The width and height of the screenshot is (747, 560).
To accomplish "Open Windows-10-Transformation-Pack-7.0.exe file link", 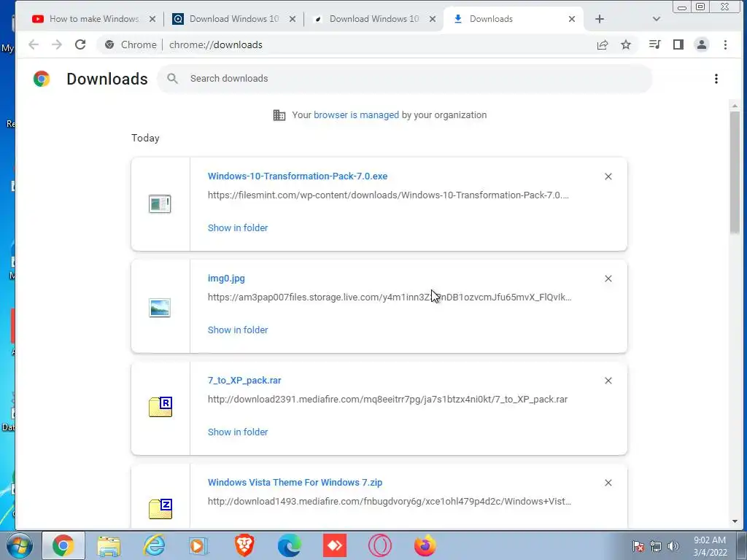I will click(298, 176).
